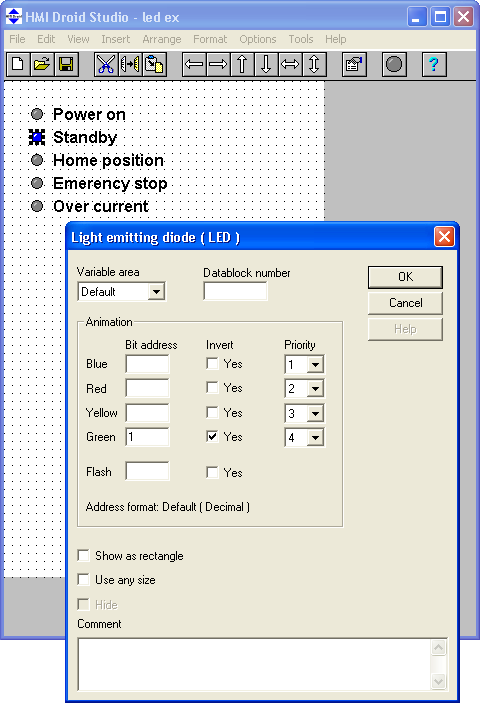Insert LED using the round LED icon

tap(394, 64)
